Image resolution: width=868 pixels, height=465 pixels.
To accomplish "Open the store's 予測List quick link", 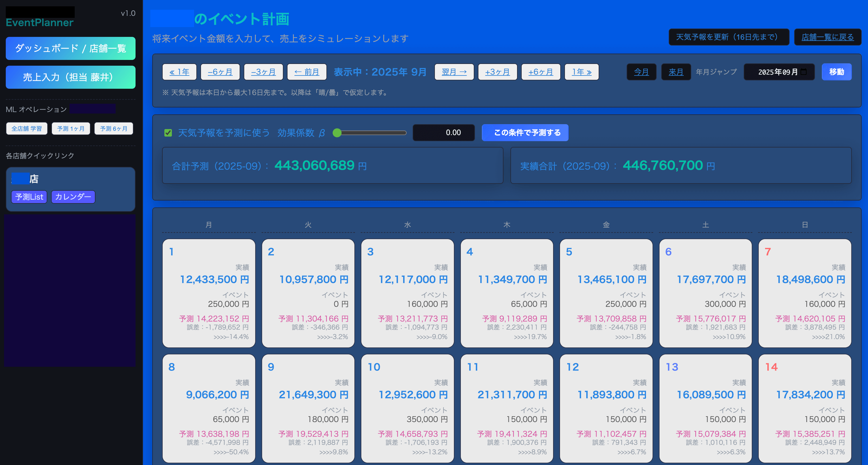I will [29, 197].
